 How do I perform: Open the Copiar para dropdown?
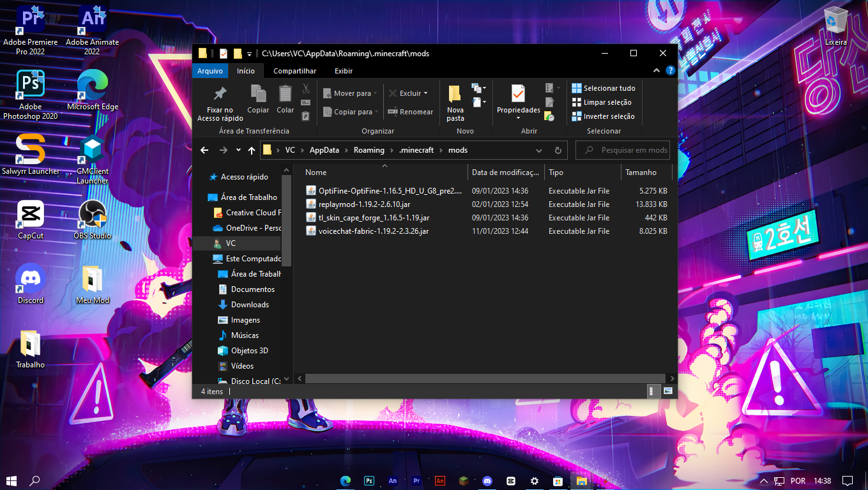tap(350, 112)
